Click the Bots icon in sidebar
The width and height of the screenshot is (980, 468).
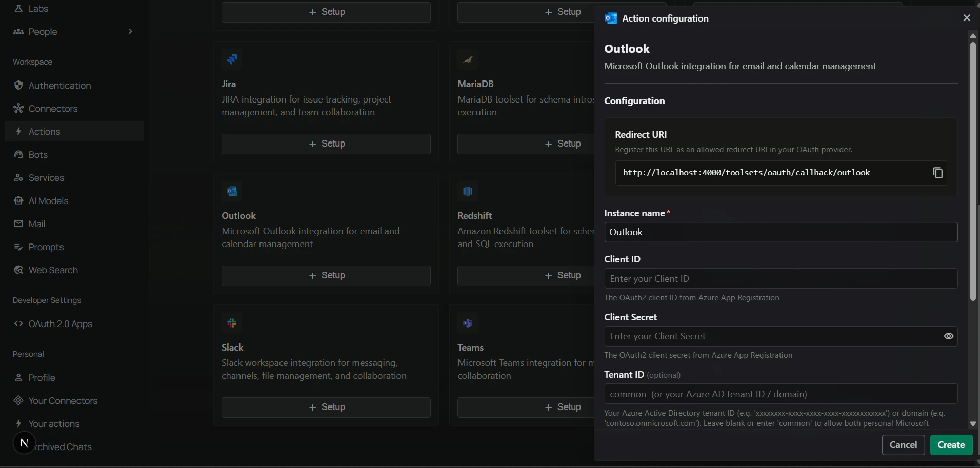18,154
